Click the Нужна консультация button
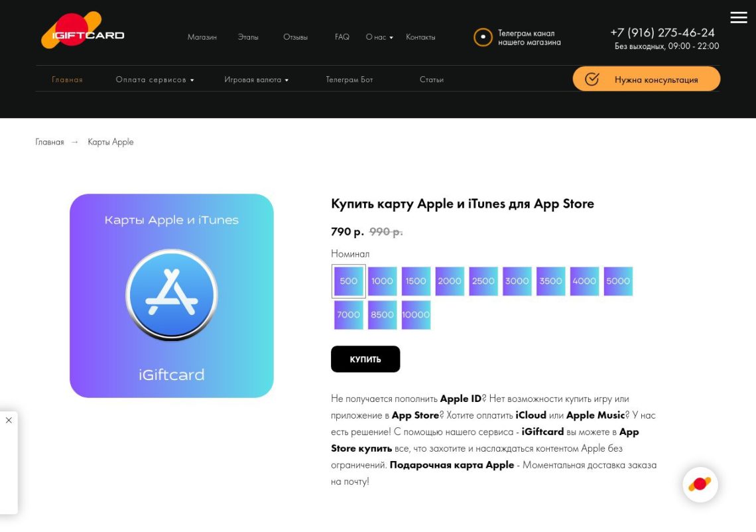The width and height of the screenshot is (756, 532). pos(647,79)
